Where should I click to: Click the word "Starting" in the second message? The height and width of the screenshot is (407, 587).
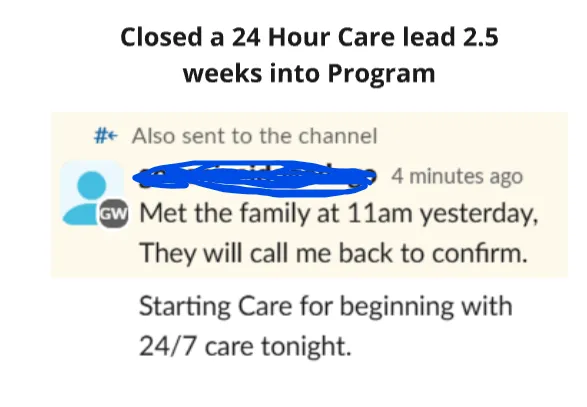pyautogui.click(x=185, y=307)
